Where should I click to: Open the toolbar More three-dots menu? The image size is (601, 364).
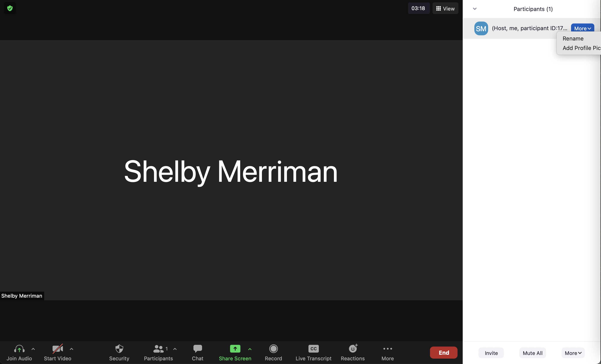388,349
